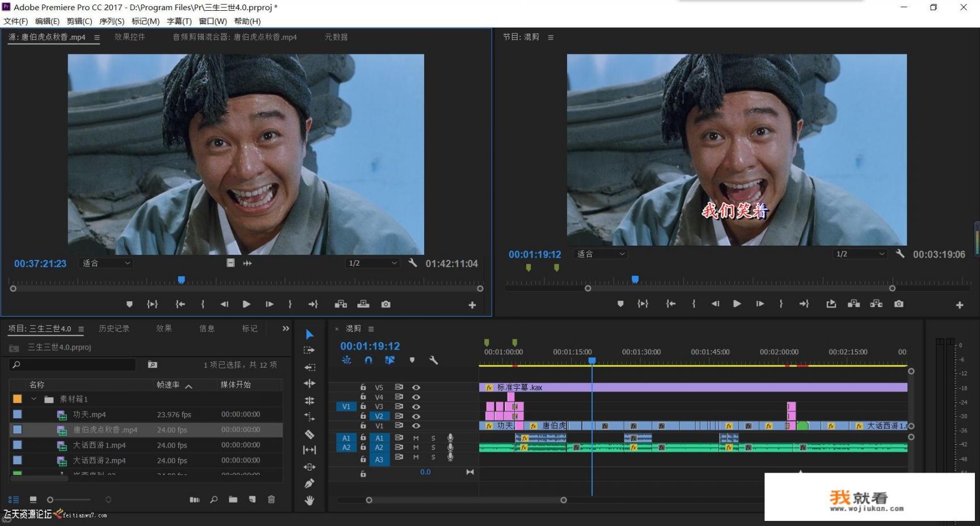Image resolution: width=980 pixels, height=526 pixels.
Task: Solo the A2 audio track
Action: [433, 448]
